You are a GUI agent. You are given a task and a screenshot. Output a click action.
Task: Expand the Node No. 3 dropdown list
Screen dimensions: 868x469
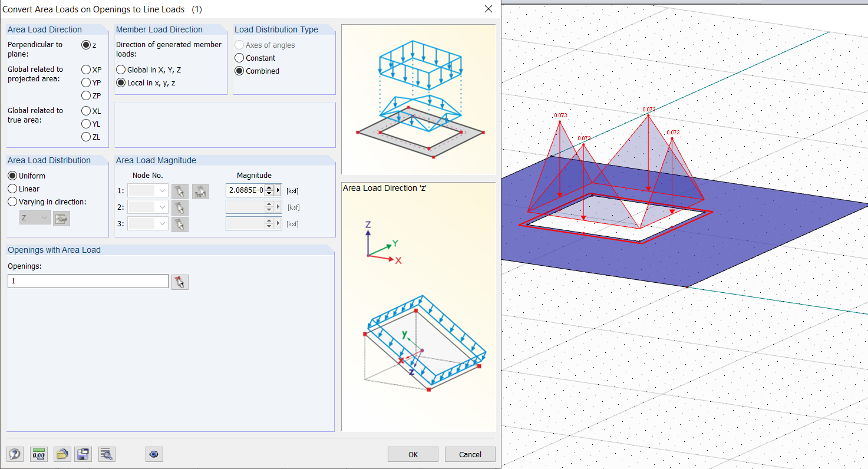click(163, 223)
